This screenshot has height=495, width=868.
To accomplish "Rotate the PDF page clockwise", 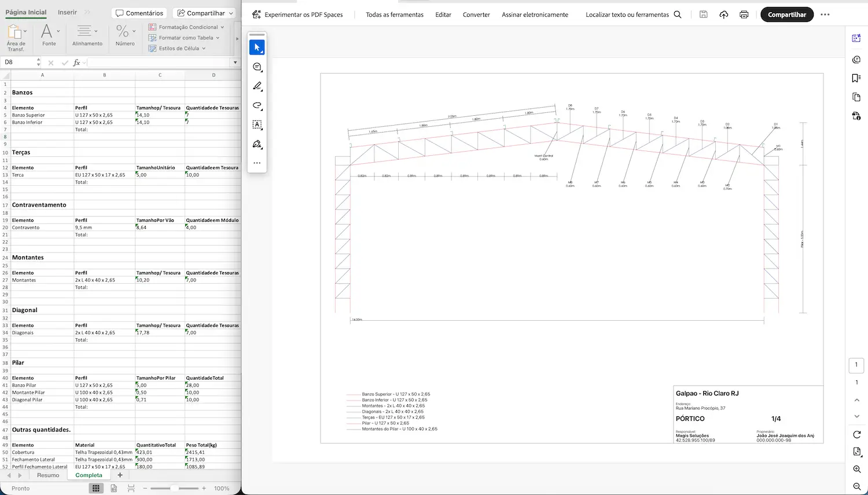I will tap(856, 434).
